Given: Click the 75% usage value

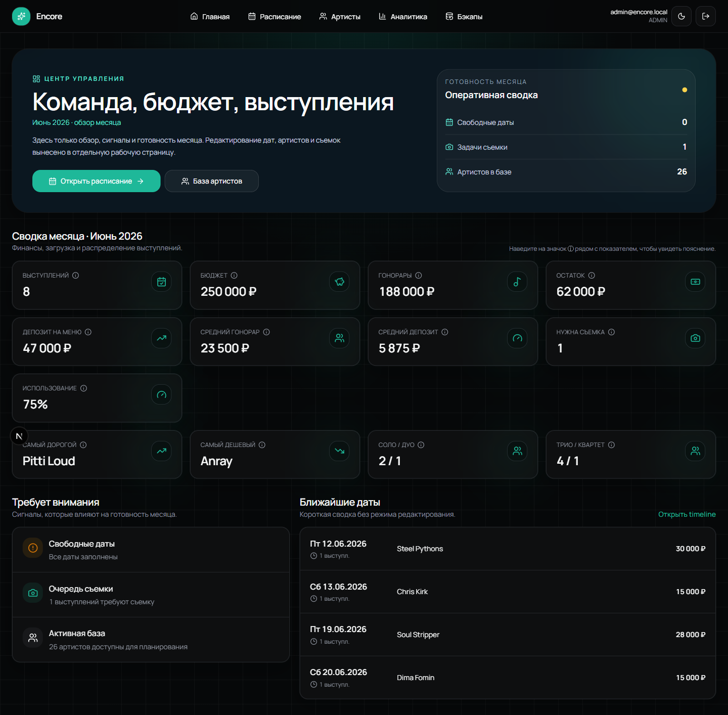Looking at the screenshot, I should click(x=35, y=405).
